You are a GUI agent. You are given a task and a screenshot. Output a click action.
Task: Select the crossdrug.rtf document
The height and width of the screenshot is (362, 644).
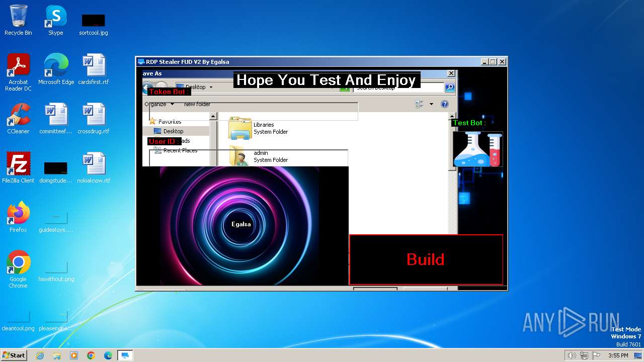coord(94,119)
